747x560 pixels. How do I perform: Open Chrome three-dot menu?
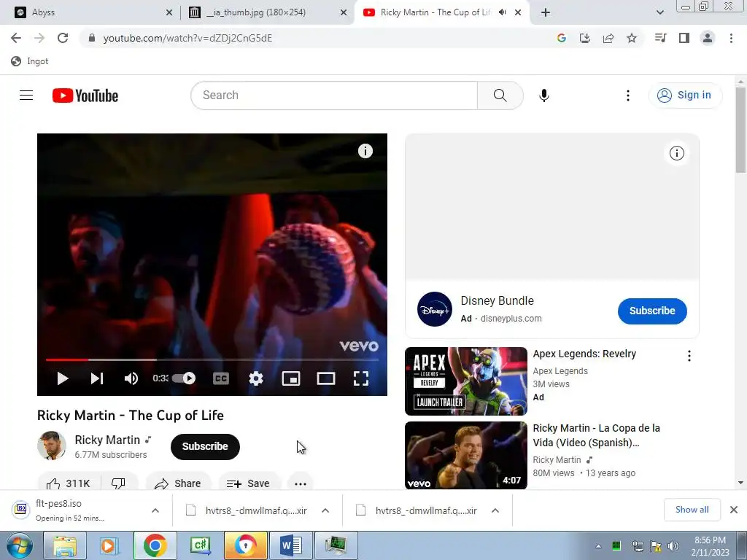coord(731,38)
